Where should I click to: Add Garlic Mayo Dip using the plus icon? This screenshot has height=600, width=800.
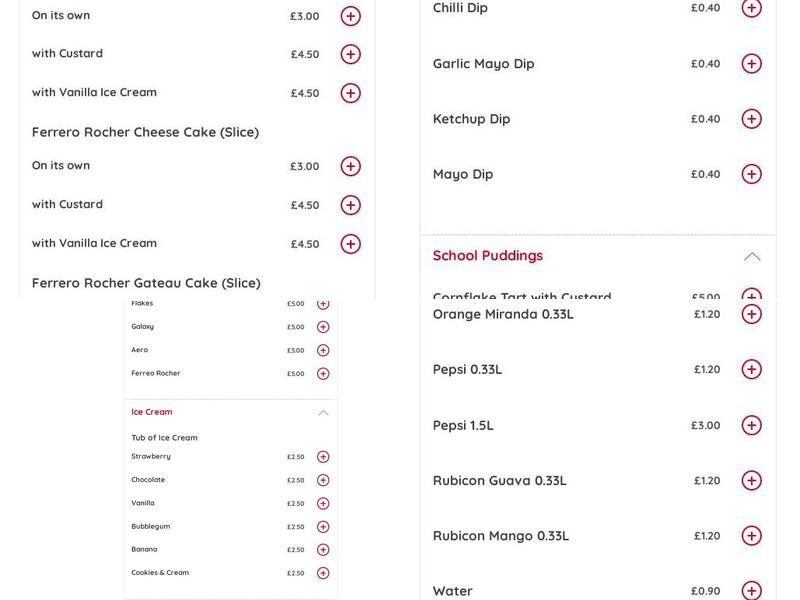tap(751, 62)
